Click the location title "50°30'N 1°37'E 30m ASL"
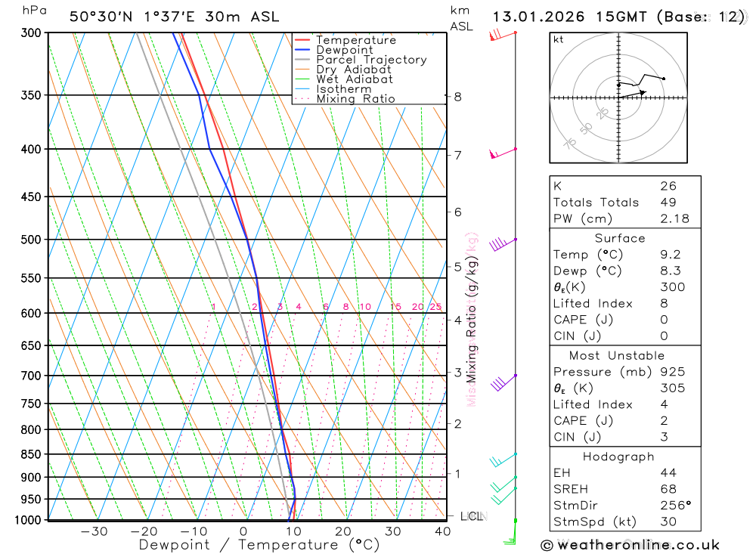The width and height of the screenshot is (756, 554). point(174,17)
